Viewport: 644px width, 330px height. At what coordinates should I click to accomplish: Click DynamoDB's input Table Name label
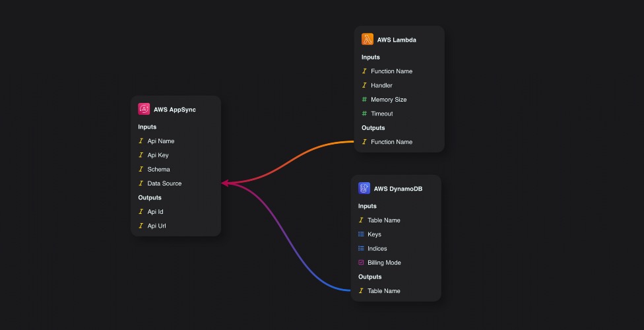pyautogui.click(x=383, y=220)
